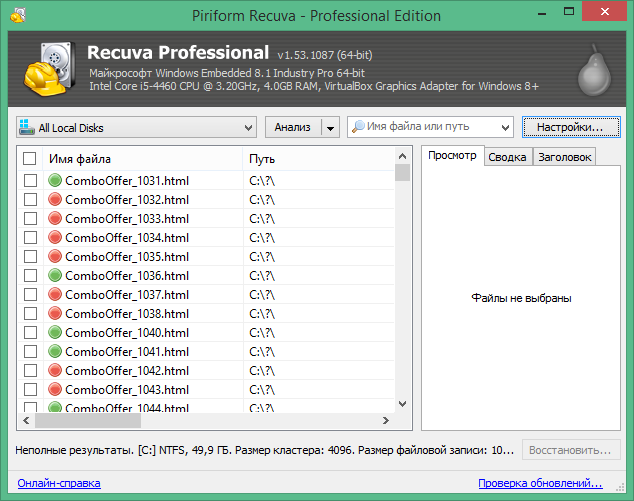Click the green status dot for ComboOffer_1031.html
Screen dimensions: 634x501
pos(55,180)
